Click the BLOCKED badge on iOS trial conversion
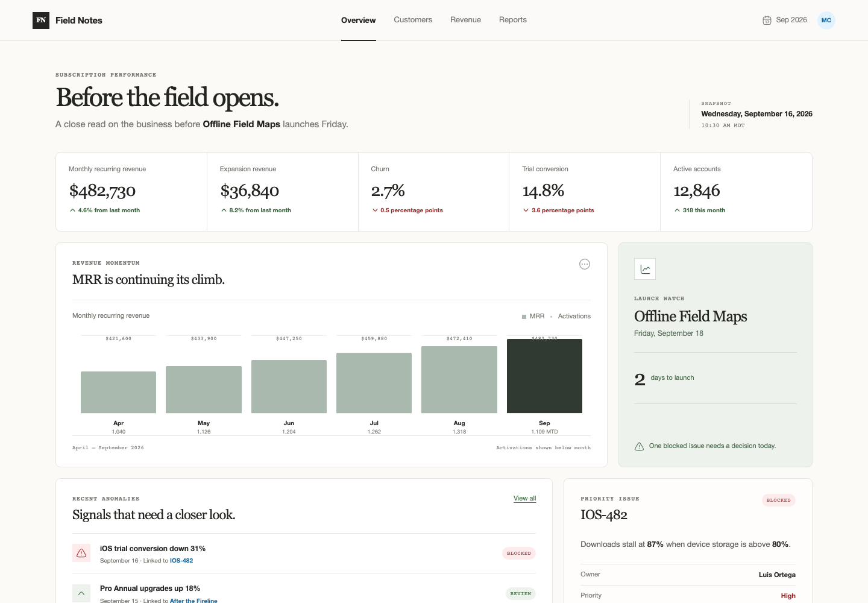 pos(519,554)
